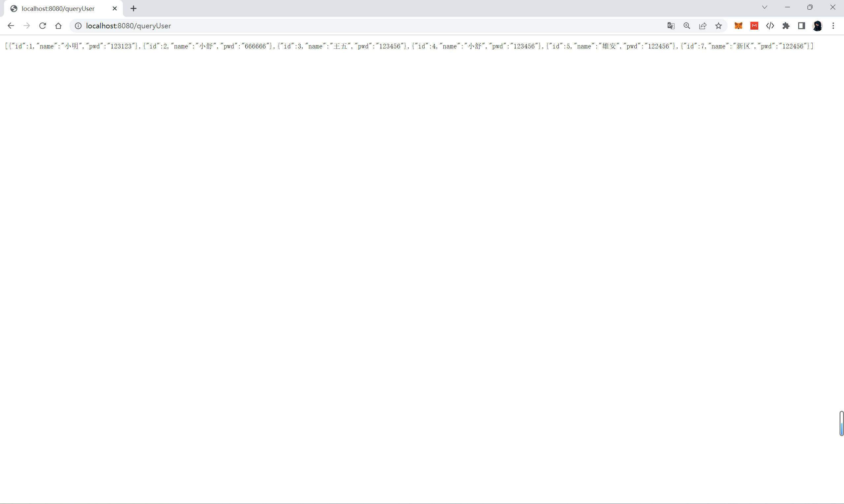Select the localhost:8080/queryUser tab

point(58,9)
